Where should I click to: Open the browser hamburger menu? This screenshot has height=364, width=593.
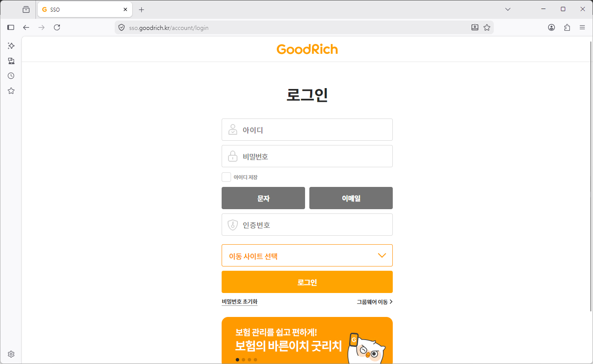pyautogui.click(x=582, y=27)
